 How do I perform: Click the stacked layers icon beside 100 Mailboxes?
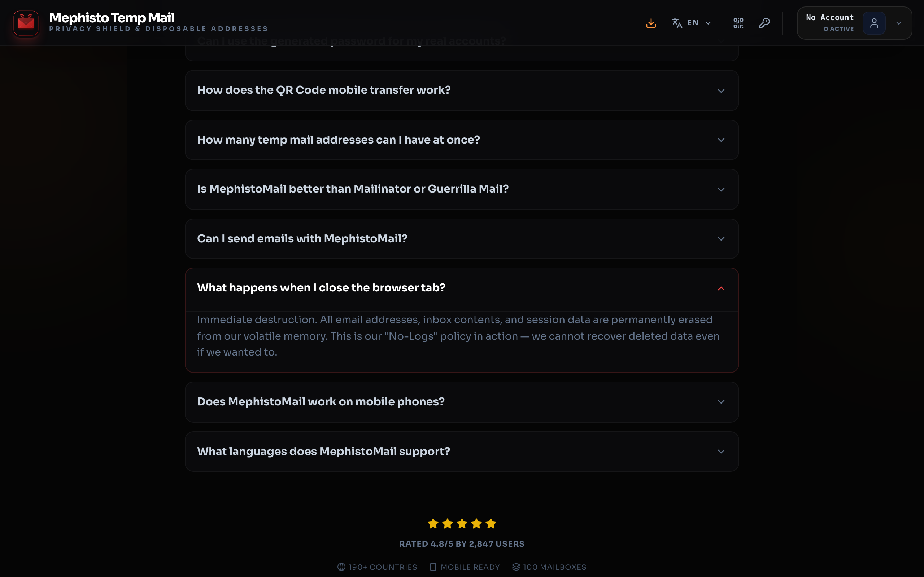click(x=516, y=567)
